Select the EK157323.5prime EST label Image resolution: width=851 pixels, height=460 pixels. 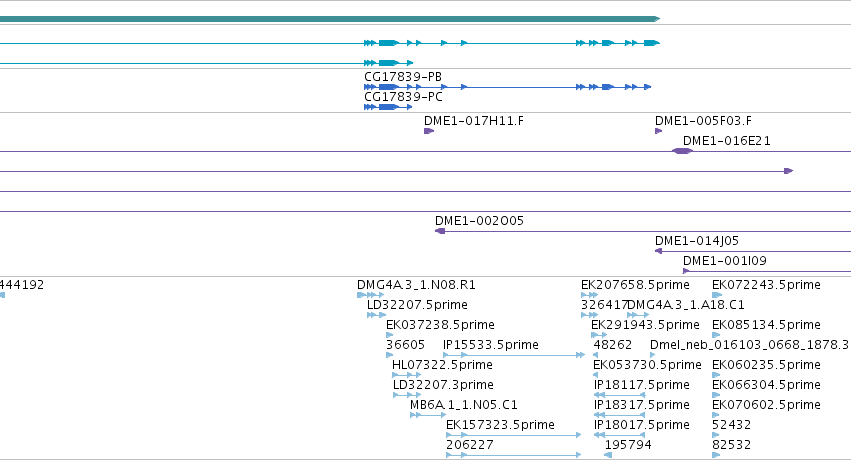tap(500, 425)
